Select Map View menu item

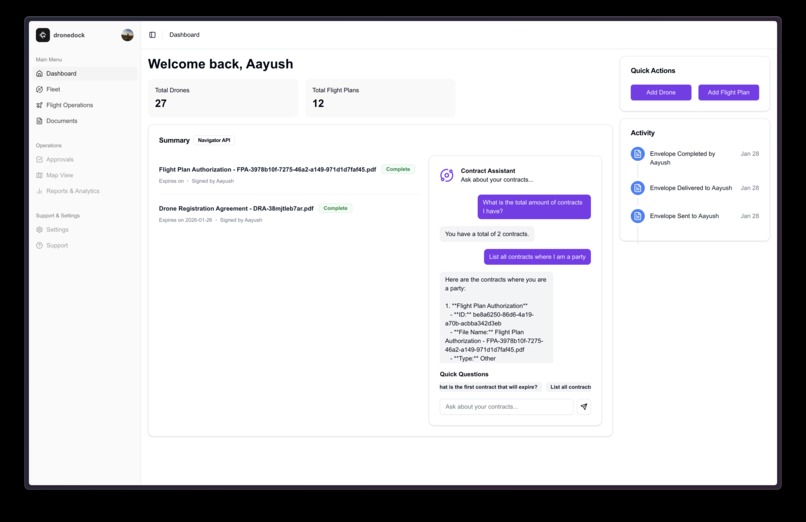click(85, 175)
